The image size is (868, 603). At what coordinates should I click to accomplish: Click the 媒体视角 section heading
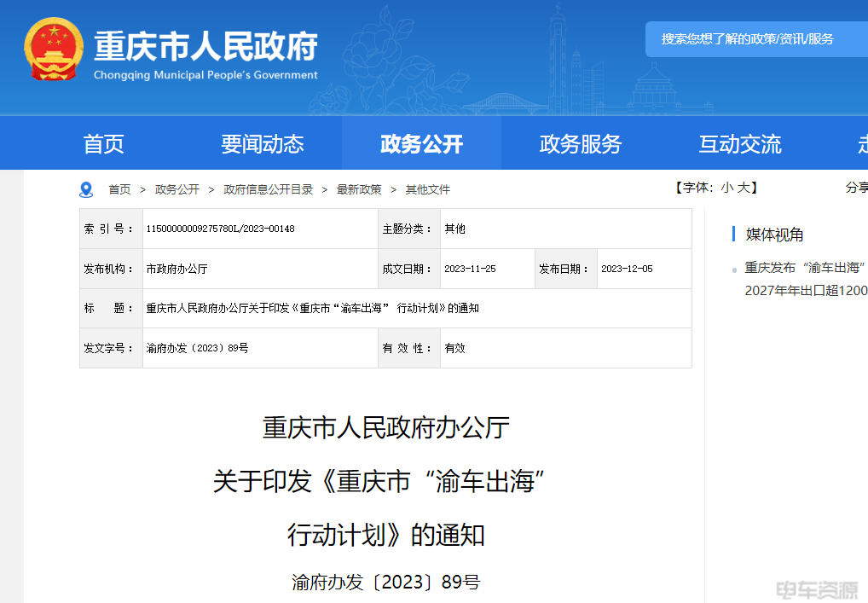point(774,235)
